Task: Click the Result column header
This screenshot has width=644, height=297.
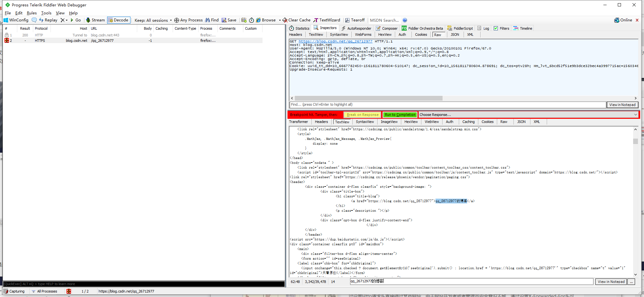Action: (x=25, y=28)
